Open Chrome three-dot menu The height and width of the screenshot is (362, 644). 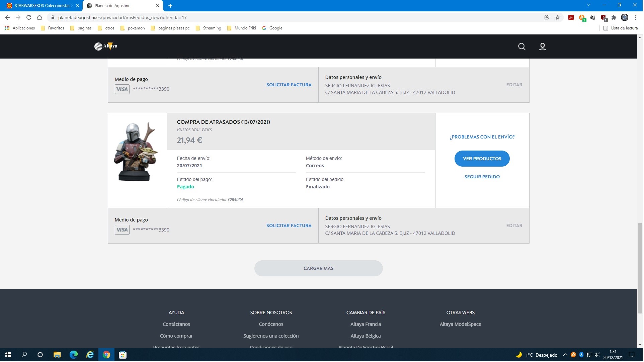[636, 17]
